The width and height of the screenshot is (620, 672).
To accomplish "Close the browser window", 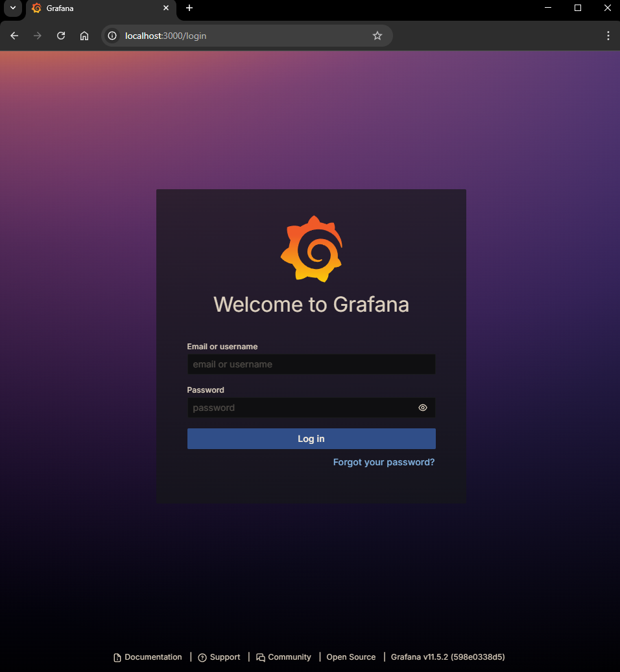I will (607, 8).
